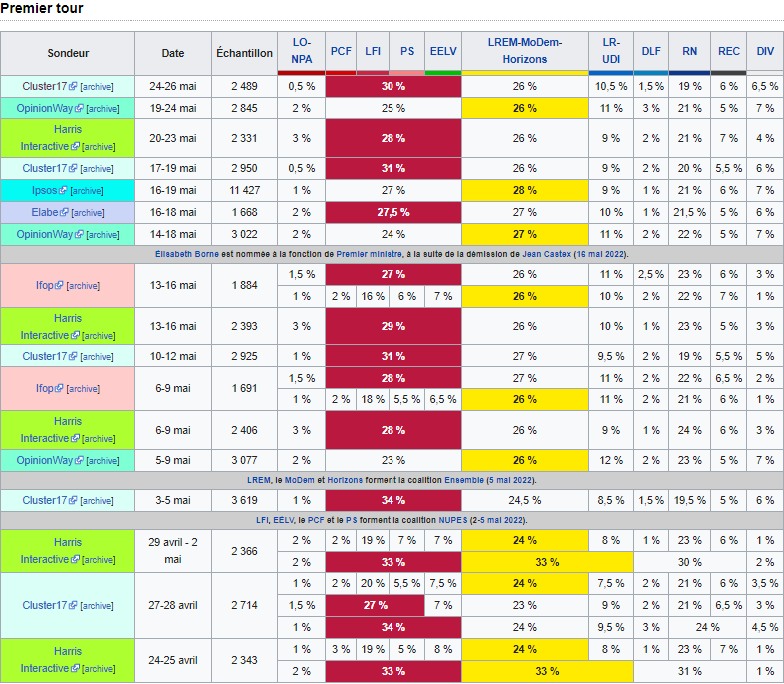Click the REC column header link
The image size is (784, 684).
729,51
